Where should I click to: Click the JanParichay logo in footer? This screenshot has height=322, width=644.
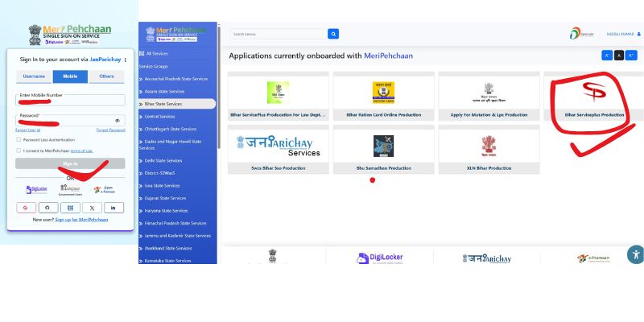[487, 258]
